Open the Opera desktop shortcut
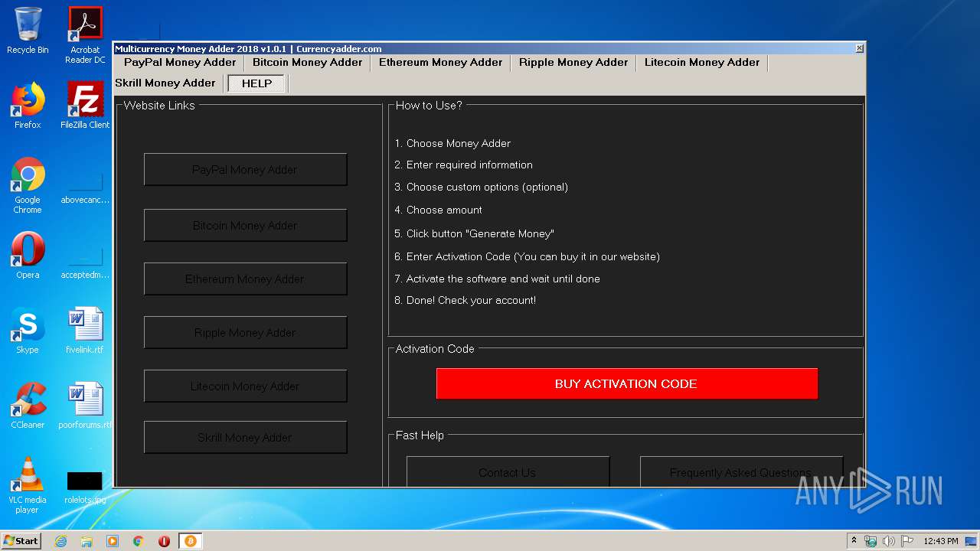This screenshot has width=980, height=551. 28,256
